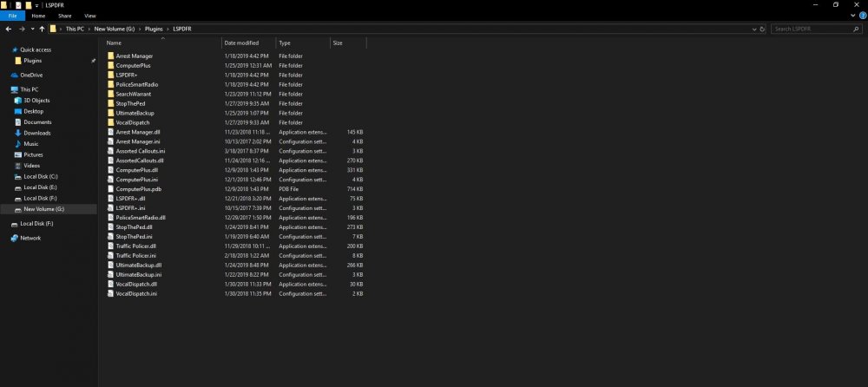Select the AssortedCallouts.dll file name
Image resolution: width=868 pixels, height=387 pixels.
pyautogui.click(x=140, y=161)
